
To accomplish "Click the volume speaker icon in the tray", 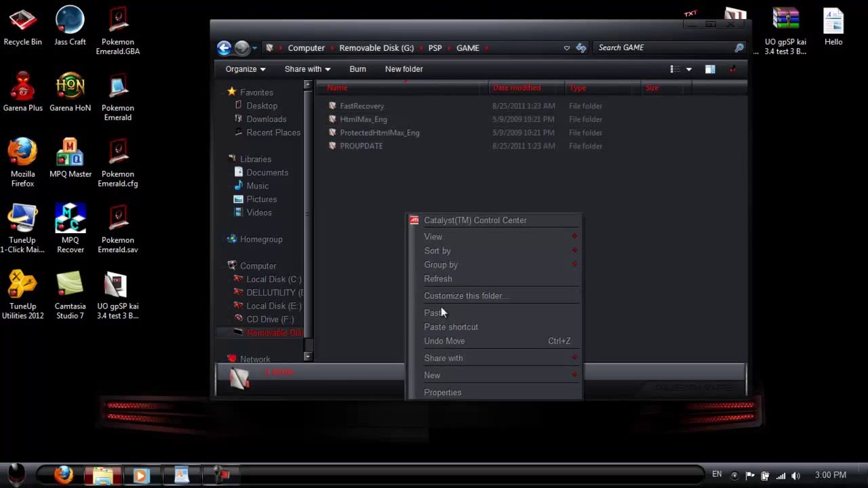I will 795,475.
